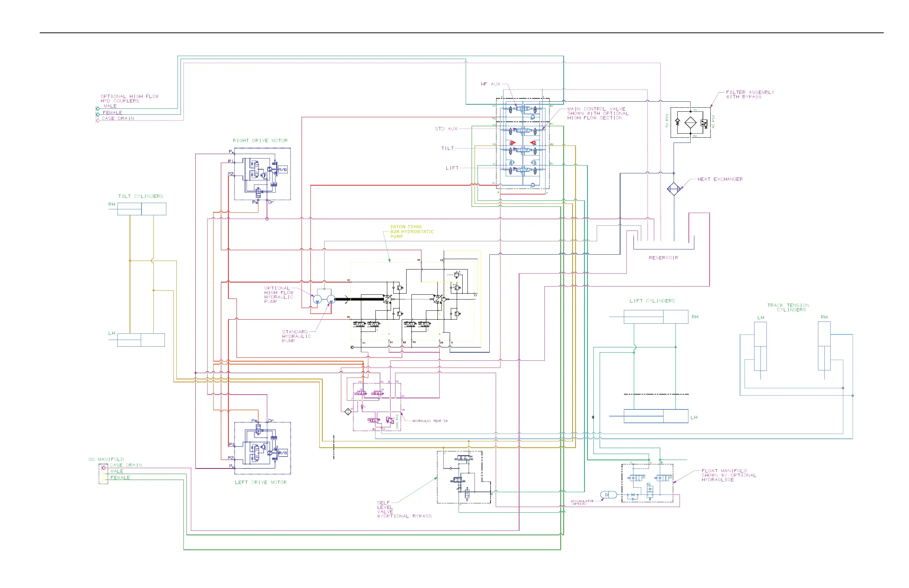This screenshot has height=588, width=909.
Task: Click the LEFT DRIVE MOTOR label
Action: (260, 482)
